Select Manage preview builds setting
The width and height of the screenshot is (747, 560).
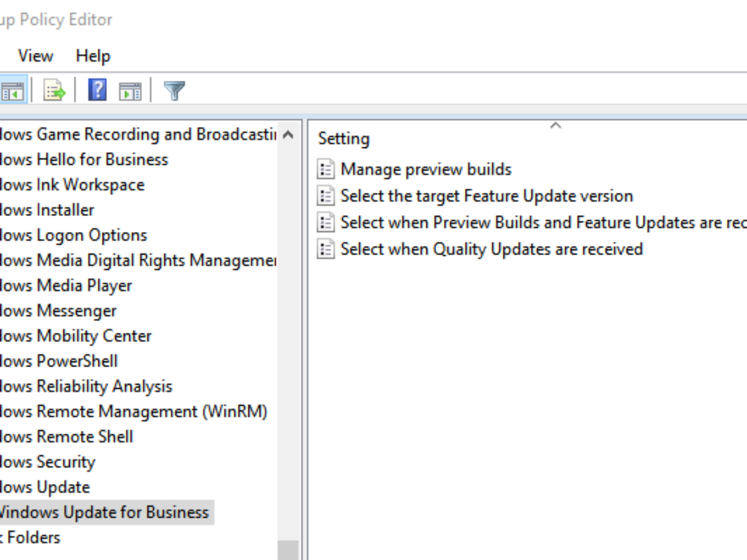pos(426,169)
